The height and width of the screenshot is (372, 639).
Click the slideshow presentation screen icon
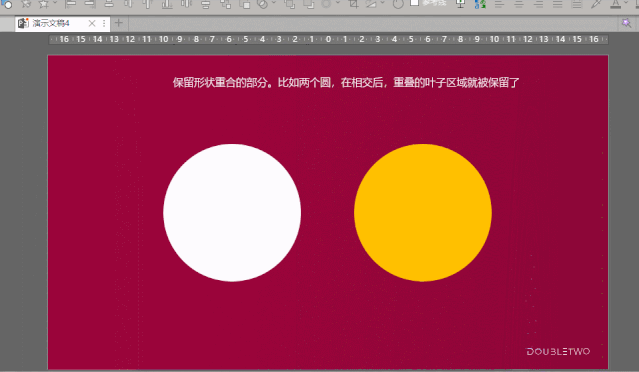pos(461,4)
